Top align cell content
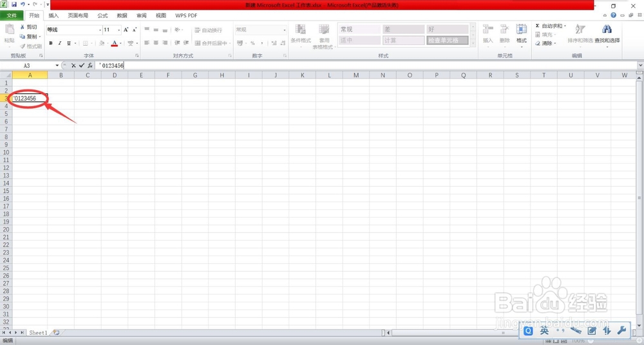Image resolution: width=644 pixels, height=345 pixels. pyautogui.click(x=147, y=30)
